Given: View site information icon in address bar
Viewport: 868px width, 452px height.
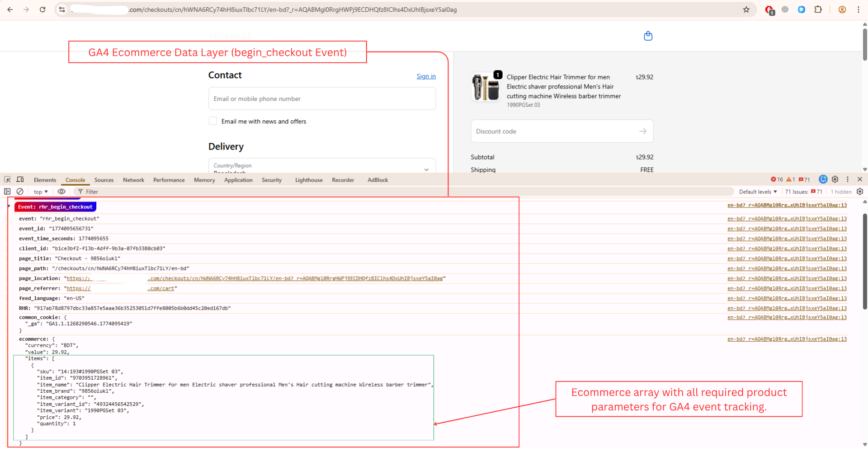Looking at the screenshot, I should click(62, 9).
